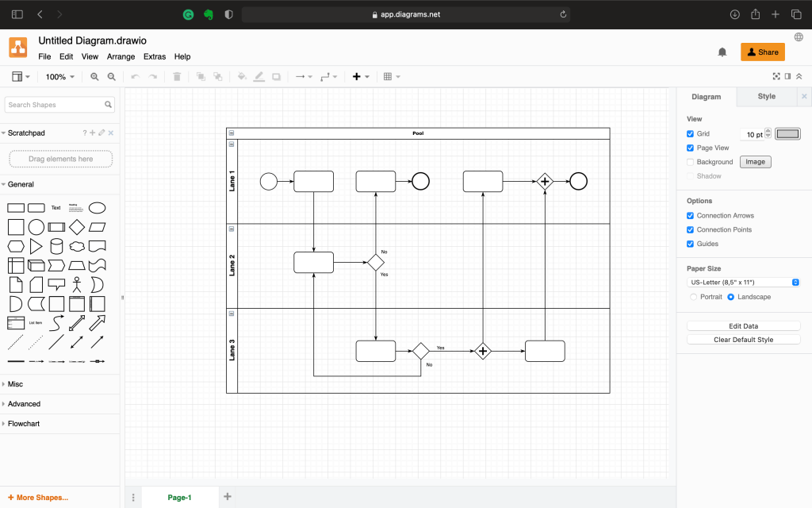This screenshot has height=508, width=812.
Task: Click the Zoom Out magnifier icon
Action: pos(112,77)
